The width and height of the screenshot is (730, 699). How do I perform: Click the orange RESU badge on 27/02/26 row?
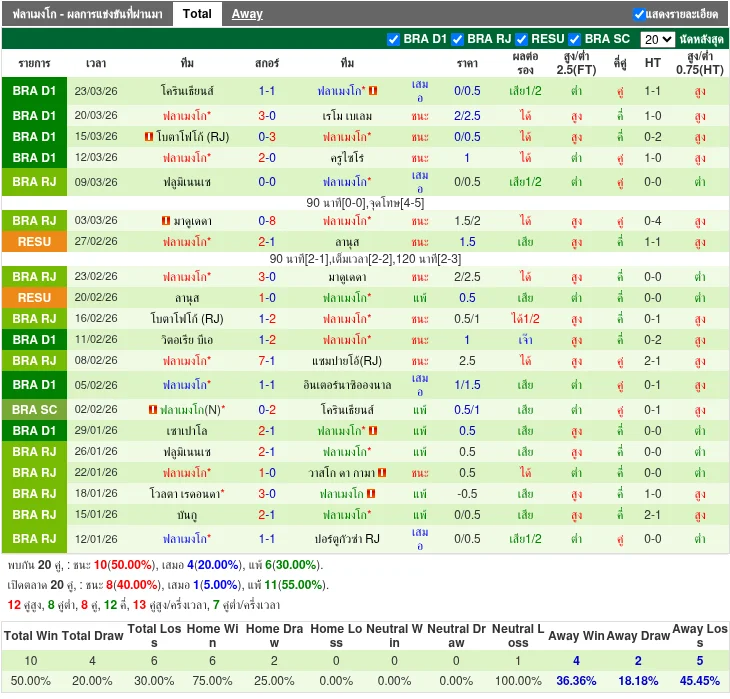click(x=34, y=242)
